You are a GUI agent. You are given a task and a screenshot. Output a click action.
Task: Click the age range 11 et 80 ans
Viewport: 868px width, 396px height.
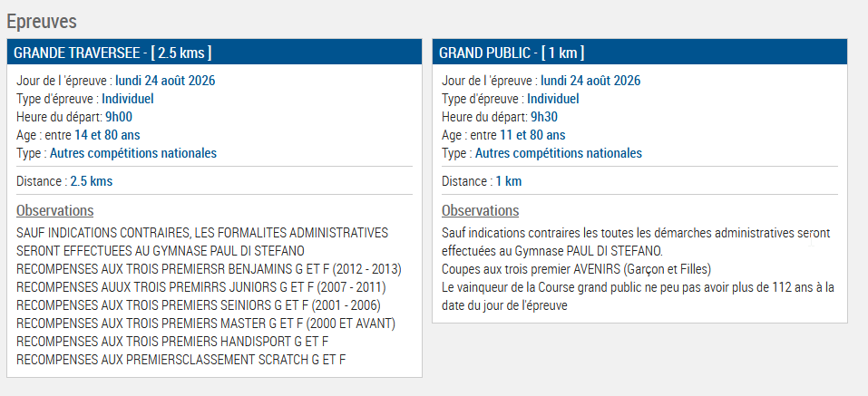coord(532,135)
